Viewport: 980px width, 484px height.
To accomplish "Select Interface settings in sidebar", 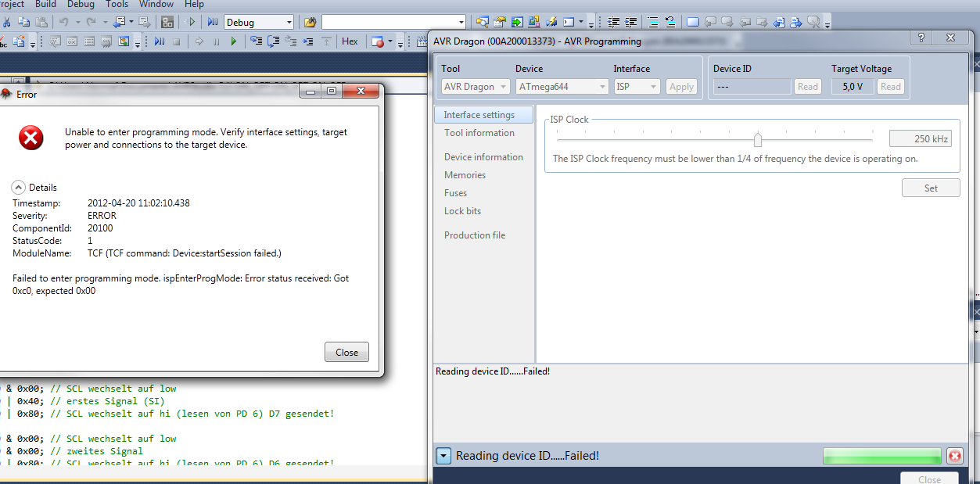I will point(483,115).
